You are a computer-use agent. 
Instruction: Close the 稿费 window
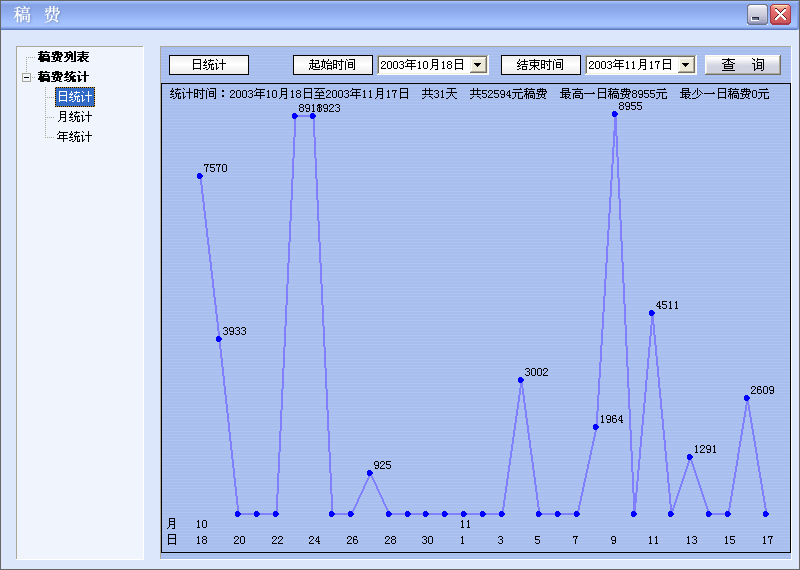(x=781, y=15)
